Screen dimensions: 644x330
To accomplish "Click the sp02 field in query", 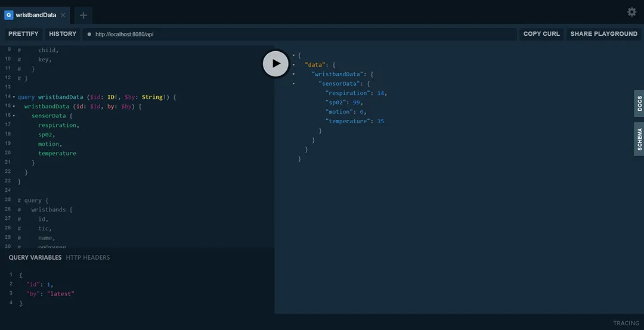I will 45,135.
